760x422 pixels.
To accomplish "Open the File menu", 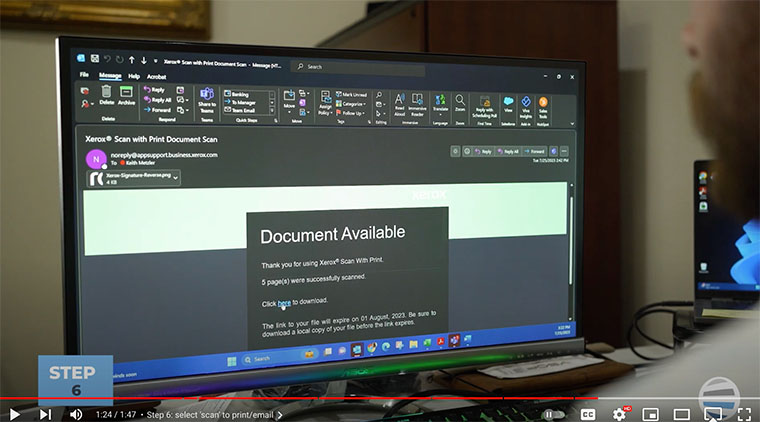I will (84, 74).
